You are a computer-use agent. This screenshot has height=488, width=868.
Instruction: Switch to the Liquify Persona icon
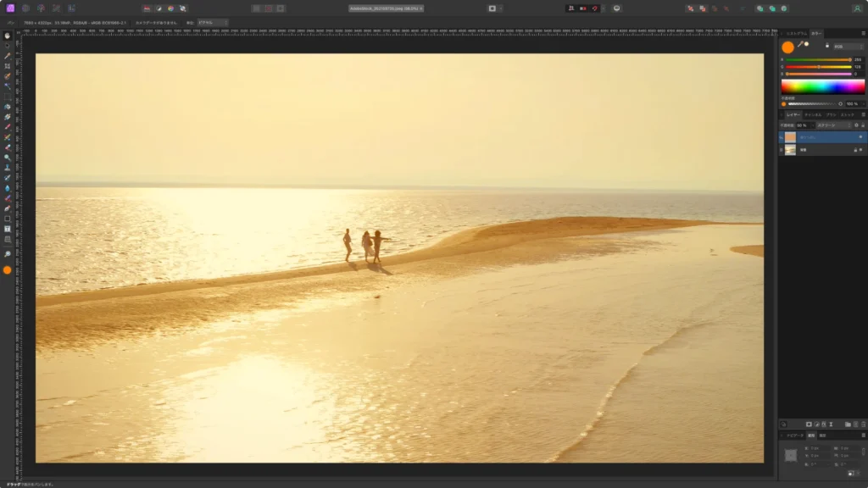(x=25, y=8)
